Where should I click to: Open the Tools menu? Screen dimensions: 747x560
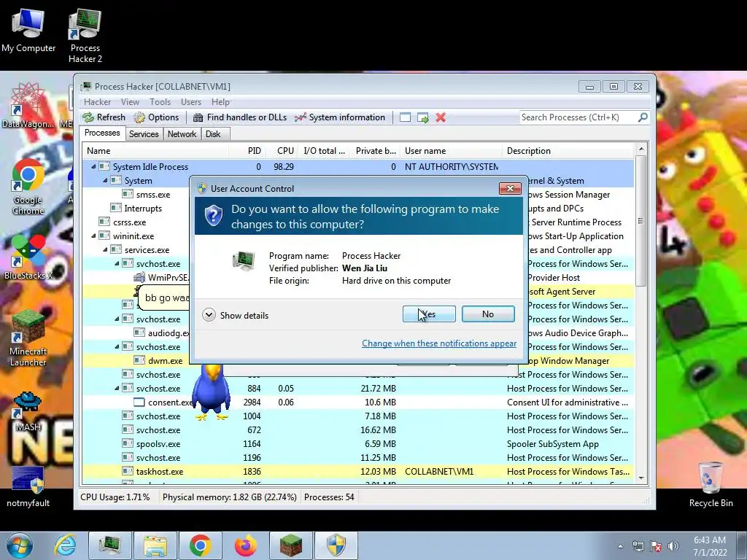pos(160,102)
